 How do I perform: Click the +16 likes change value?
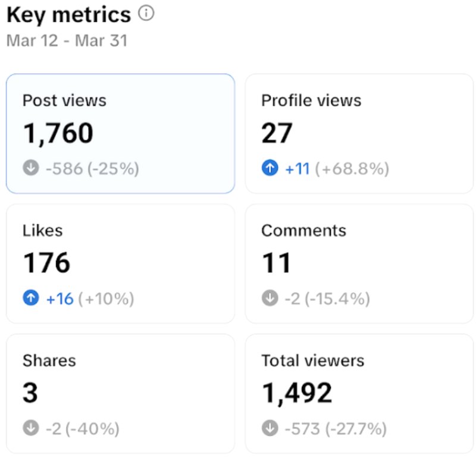tap(59, 299)
